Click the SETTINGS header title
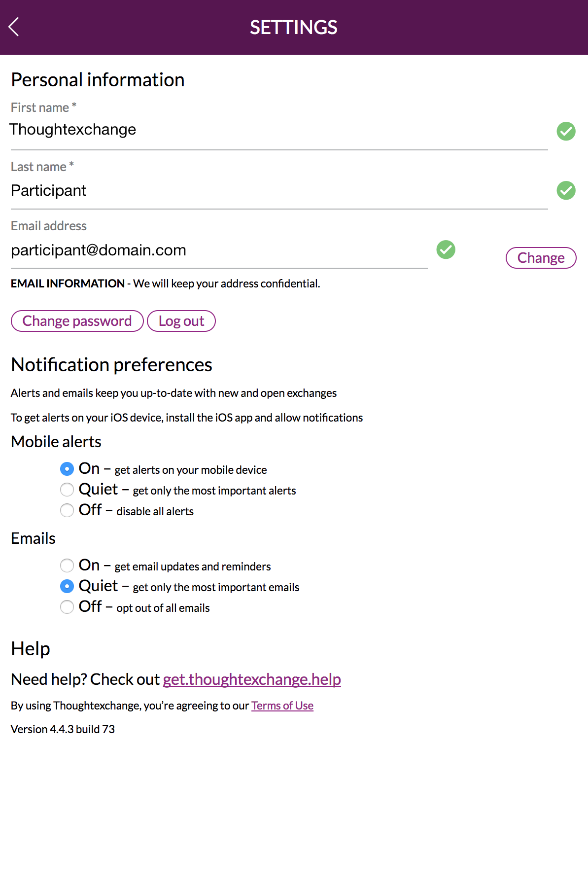The width and height of the screenshot is (588, 885). [294, 28]
